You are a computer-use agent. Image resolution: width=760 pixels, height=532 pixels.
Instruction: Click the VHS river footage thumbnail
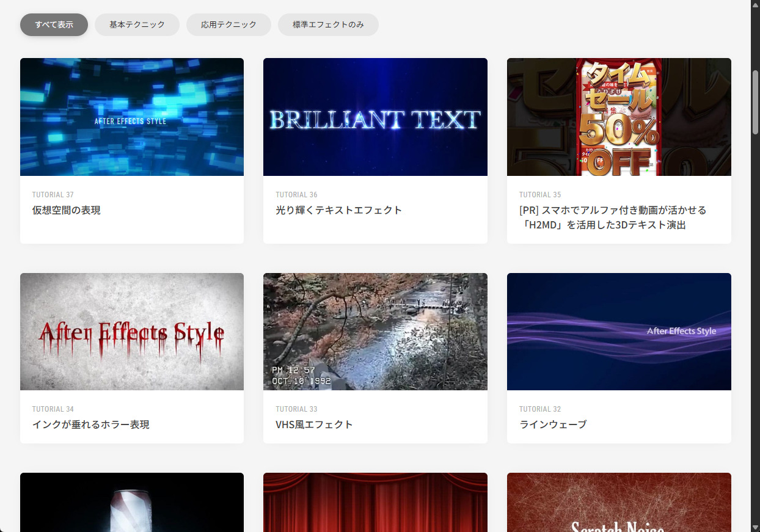click(x=375, y=331)
